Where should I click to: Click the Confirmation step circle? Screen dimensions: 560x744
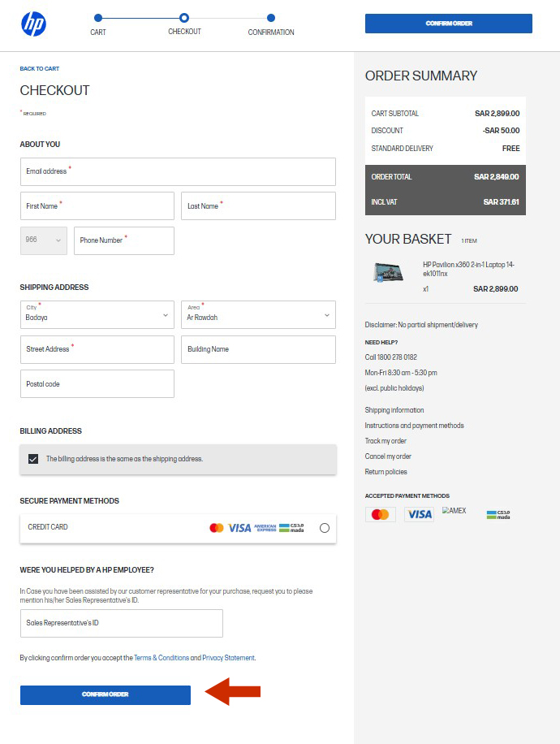(271, 18)
